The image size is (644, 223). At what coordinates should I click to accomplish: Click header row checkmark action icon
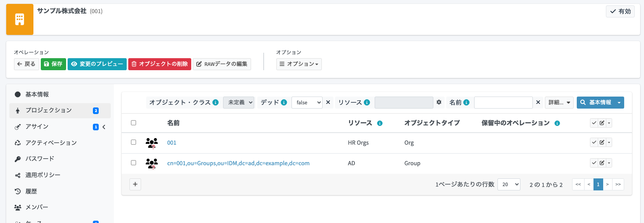click(594, 123)
